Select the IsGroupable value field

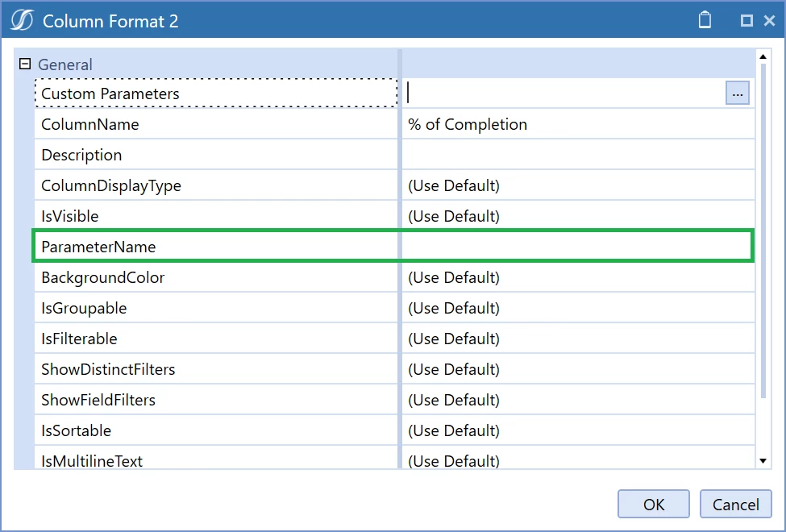tap(578, 308)
